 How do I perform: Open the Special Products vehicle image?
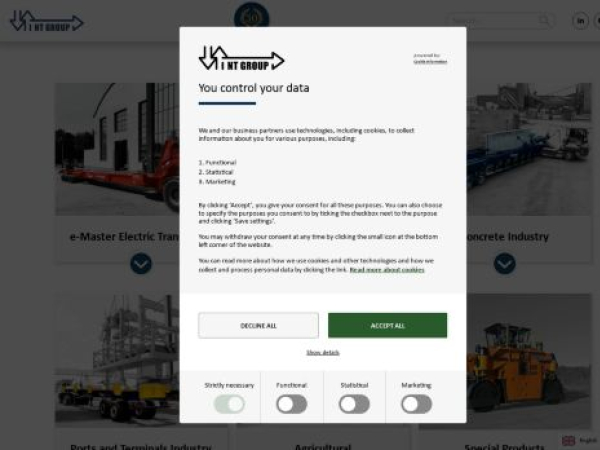tap(529, 360)
